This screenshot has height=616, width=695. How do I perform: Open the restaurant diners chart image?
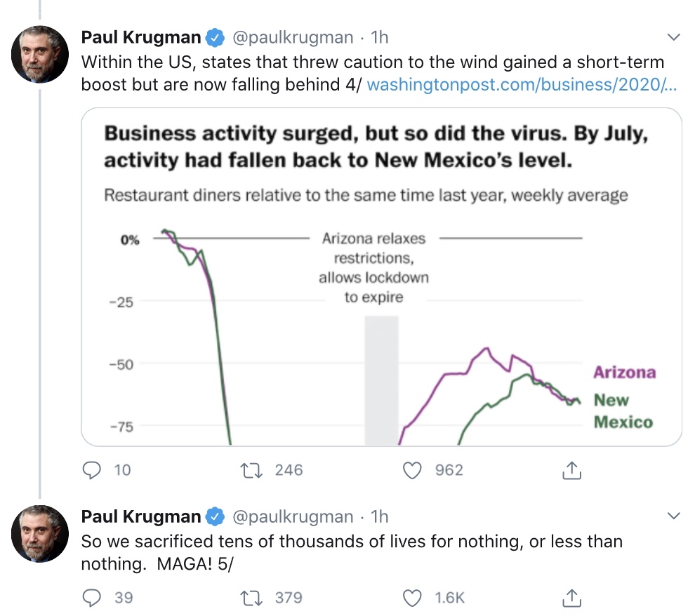[x=381, y=277]
